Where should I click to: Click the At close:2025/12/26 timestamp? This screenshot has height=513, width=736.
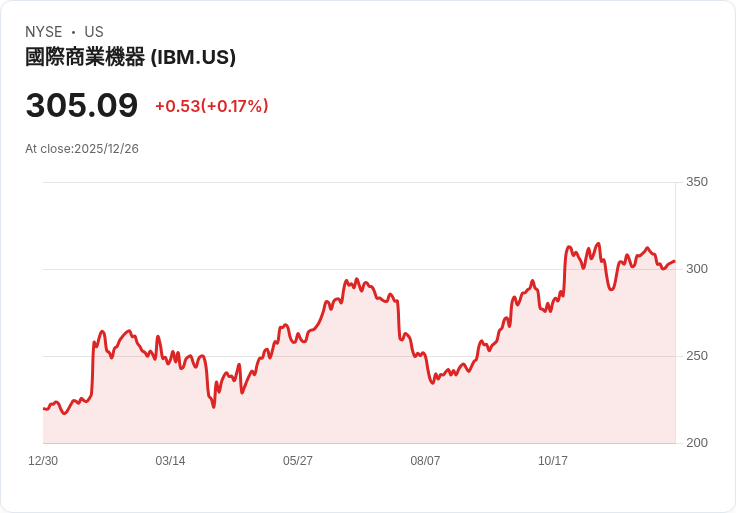(82, 149)
